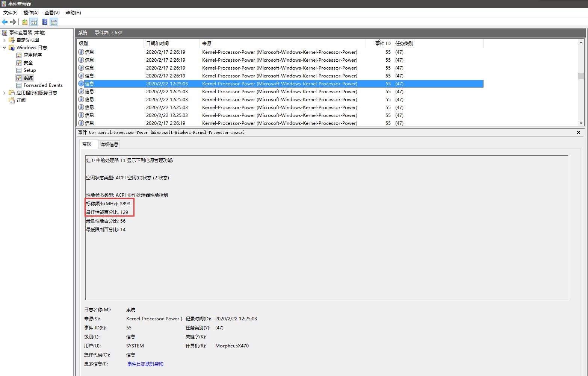Expand the 应用程序和服务日志 node
588x376 pixels.
point(4,93)
